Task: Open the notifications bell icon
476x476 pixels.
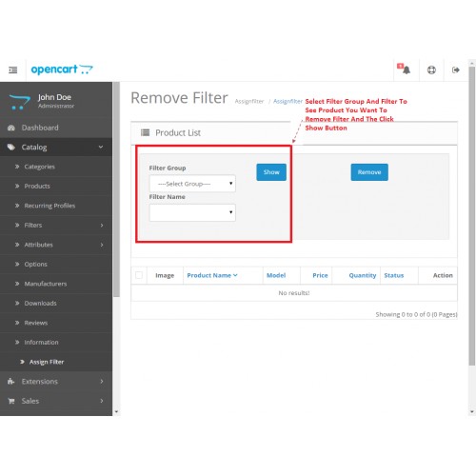Action: click(x=404, y=69)
